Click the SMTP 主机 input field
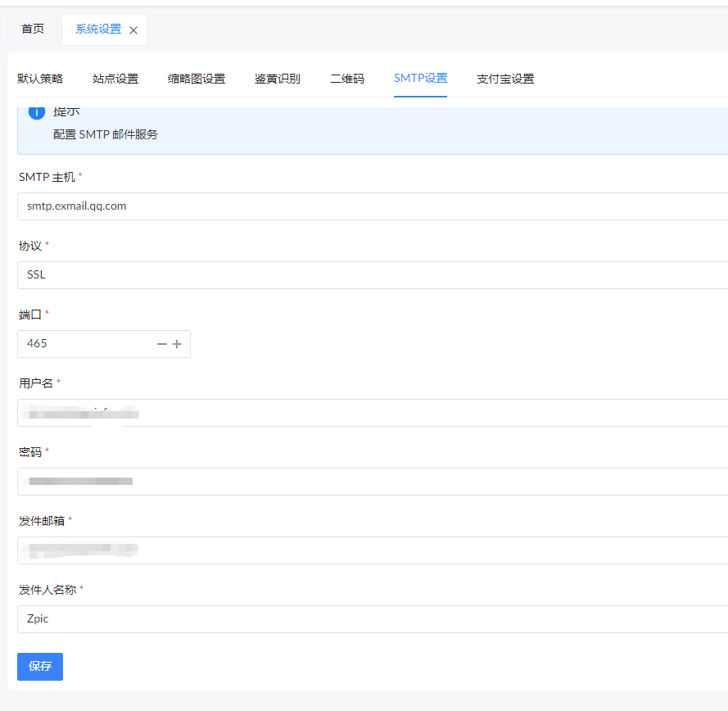The height and width of the screenshot is (711, 728). [369, 206]
